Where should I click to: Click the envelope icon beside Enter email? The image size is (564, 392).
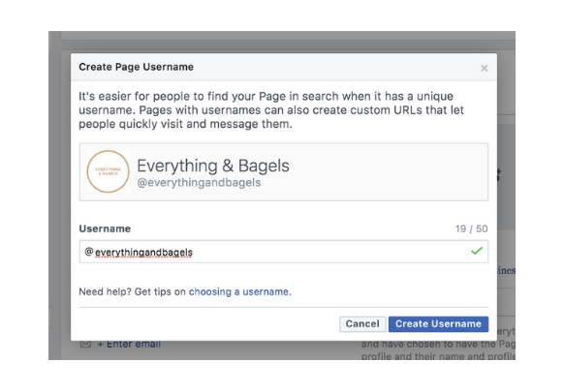[x=85, y=345]
